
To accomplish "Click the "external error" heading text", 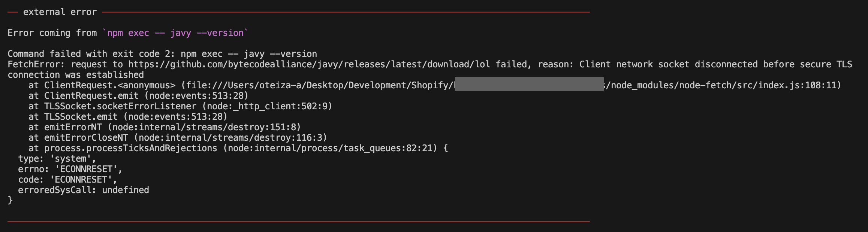I will [x=60, y=12].
